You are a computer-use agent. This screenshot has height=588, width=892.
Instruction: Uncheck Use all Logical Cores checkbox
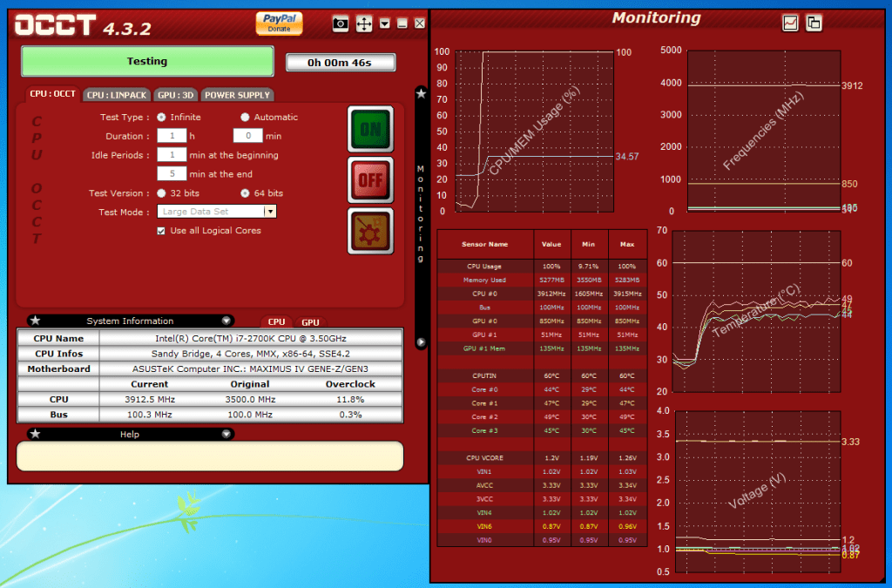pos(161,231)
